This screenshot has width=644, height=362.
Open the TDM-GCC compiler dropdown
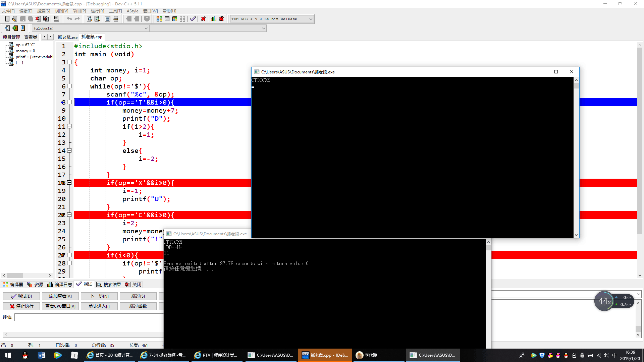click(x=311, y=19)
